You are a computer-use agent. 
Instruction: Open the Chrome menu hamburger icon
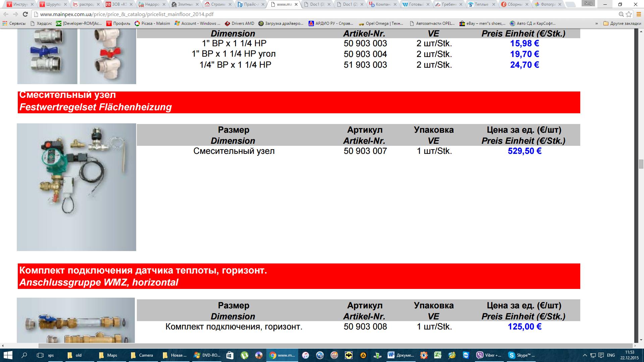point(638,14)
